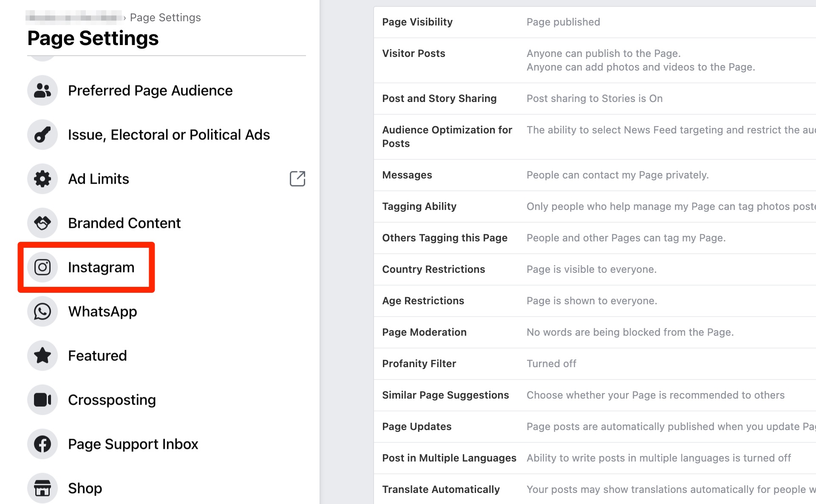This screenshot has width=816, height=504.
Task: Click the Ad Limits gear icon
Action: tap(42, 179)
